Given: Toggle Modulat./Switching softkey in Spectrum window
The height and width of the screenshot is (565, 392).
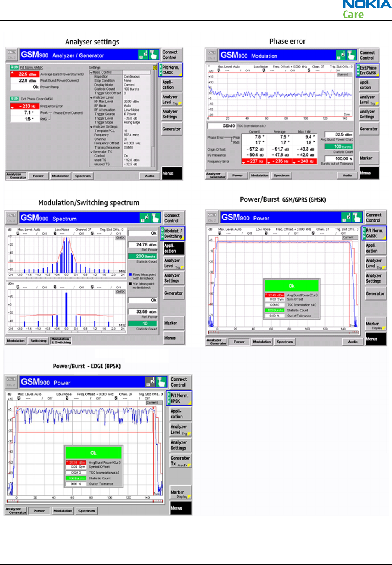Looking at the screenshot, I should point(173,233).
